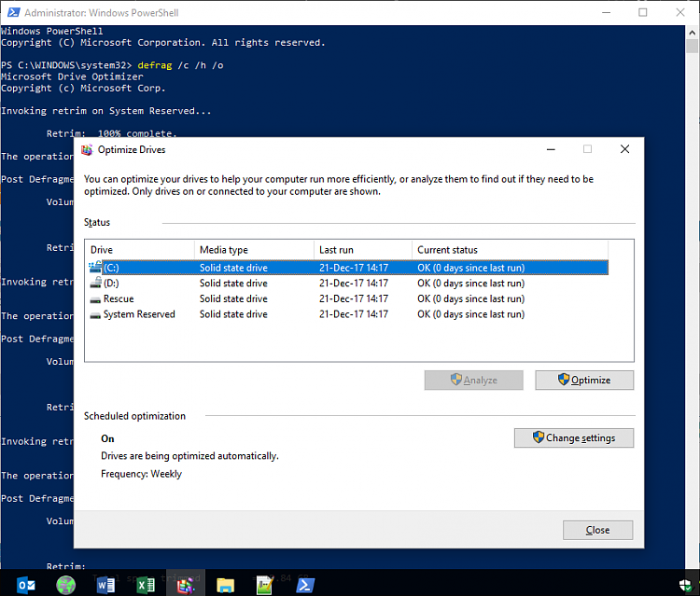The width and height of the screenshot is (700, 596).
Task: Click the greyed Analyze button
Action: [473, 381]
